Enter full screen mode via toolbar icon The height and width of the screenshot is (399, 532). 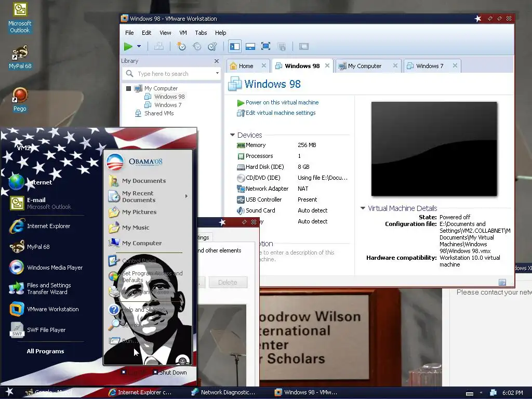tap(265, 46)
